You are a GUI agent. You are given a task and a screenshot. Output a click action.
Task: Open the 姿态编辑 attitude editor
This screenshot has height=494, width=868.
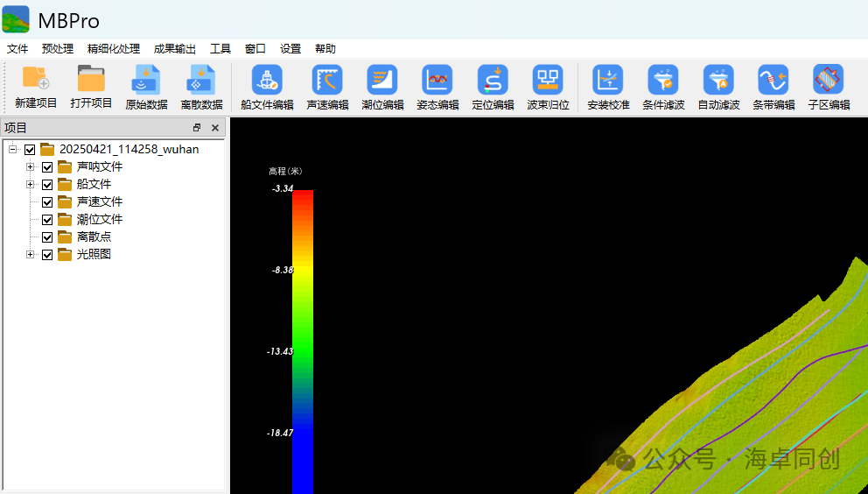tap(437, 81)
